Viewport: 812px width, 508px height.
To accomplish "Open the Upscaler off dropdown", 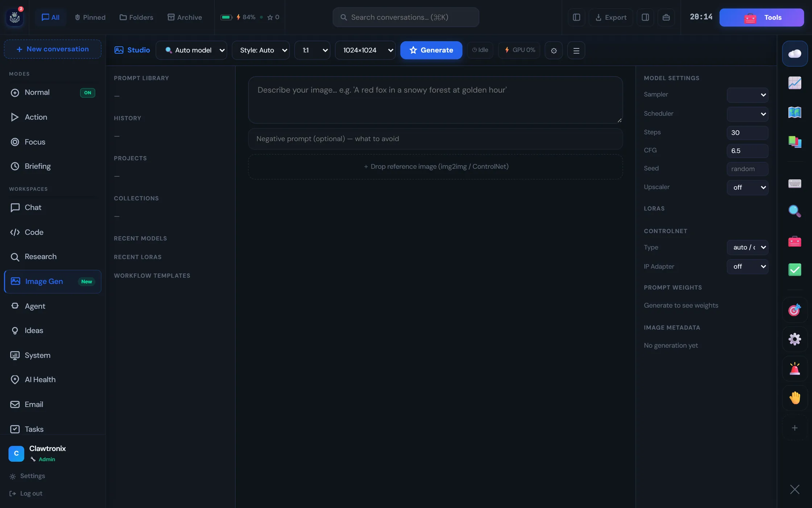I will (x=747, y=188).
